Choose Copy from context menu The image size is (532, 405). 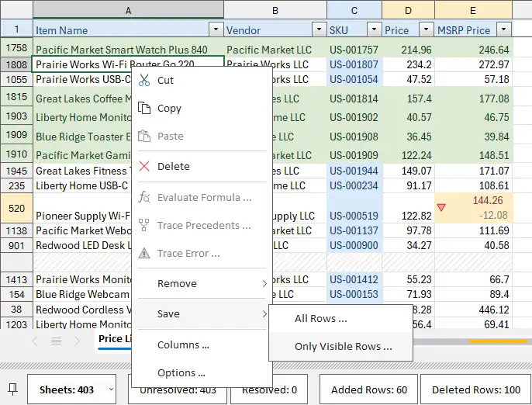point(202,108)
